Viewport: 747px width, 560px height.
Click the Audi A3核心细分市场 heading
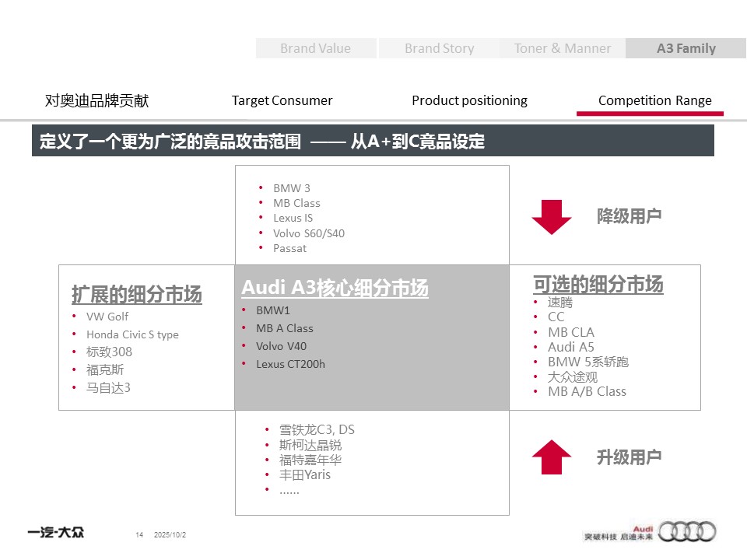point(335,288)
